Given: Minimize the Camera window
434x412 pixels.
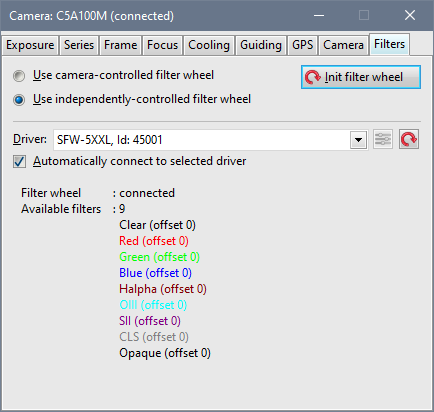Looking at the screenshot, I should point(319,15).
